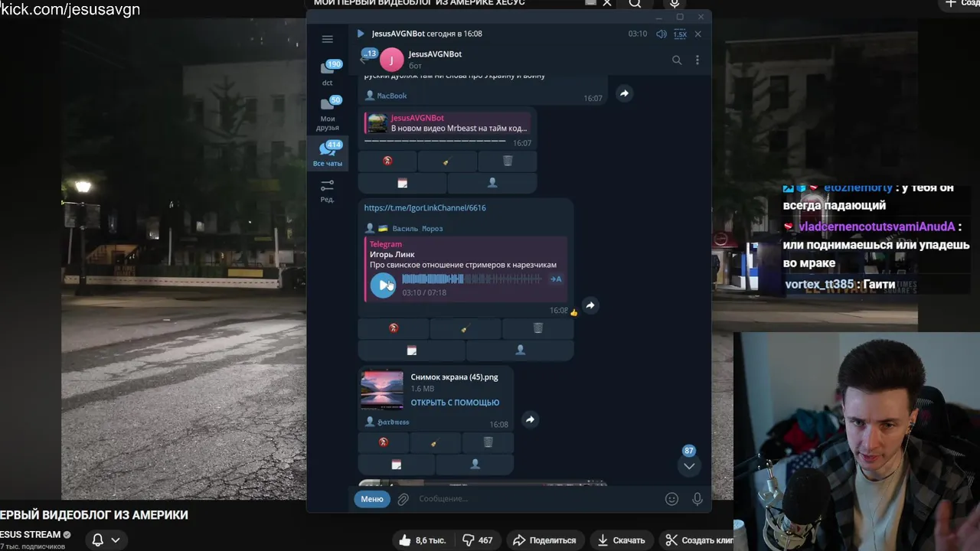
Task: Click ОТКРЫТЬ С ПОМОЩЬЮ link
Action: [455, 403]
